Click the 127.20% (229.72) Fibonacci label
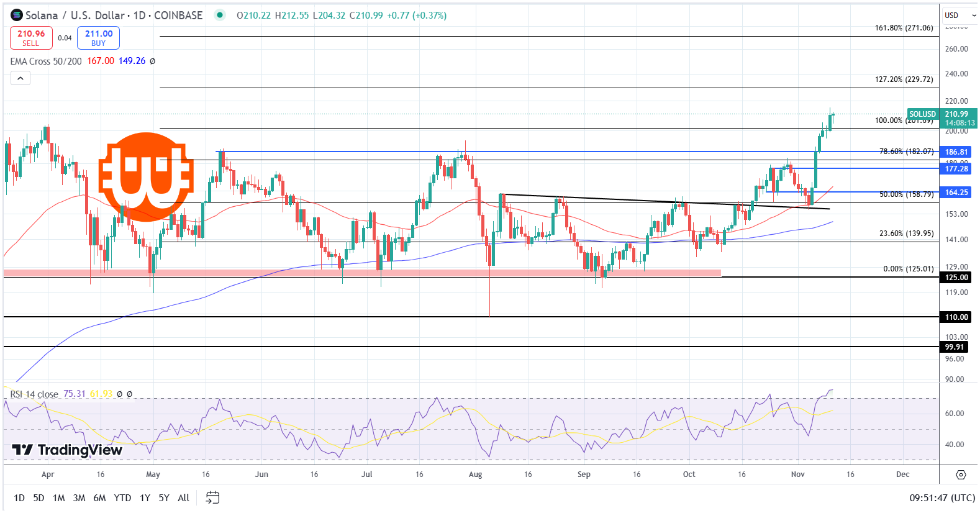Image resolution: width=980 pixels, height=513 pixels. coord(904,79)
